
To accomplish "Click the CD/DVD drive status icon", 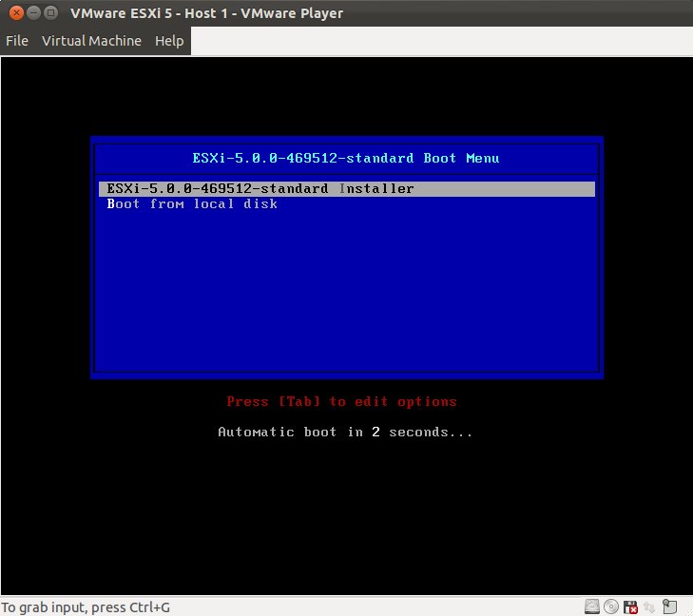I will point(611,606).
